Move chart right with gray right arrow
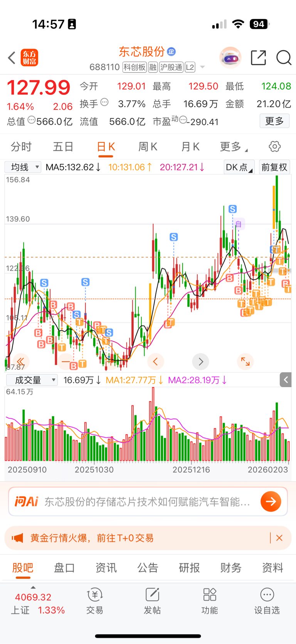The height and width of the screenshot is (644, 296). point(200,361)
